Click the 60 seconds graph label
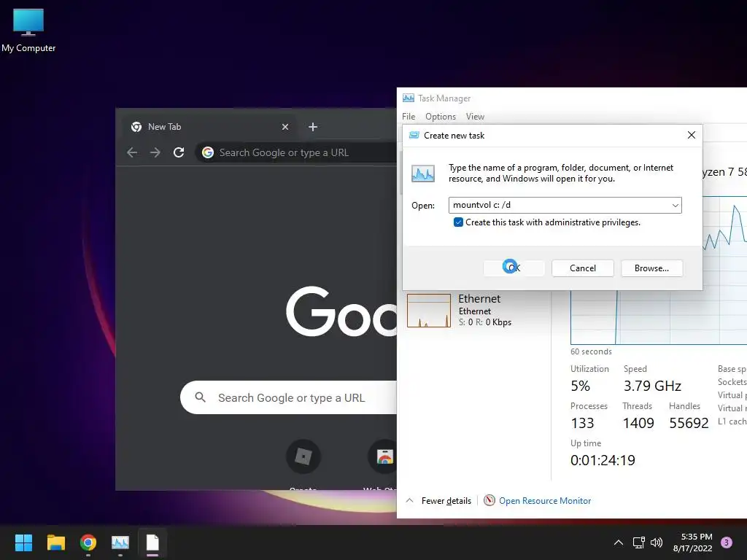Image resolution: width=747 pixels, height=560 pixels. tap(591, 351)
